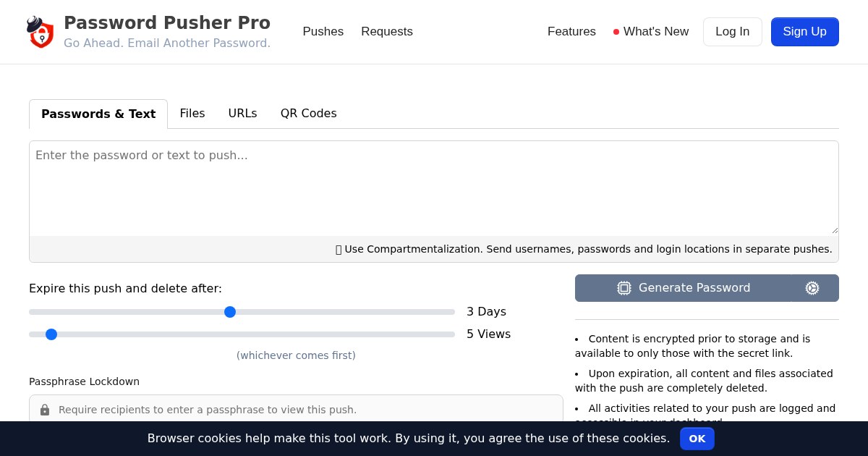Switch to the QR Codes tab
The height and width of the screenshot is (456, 868).
pyautogui.click(x=309, y=114)
